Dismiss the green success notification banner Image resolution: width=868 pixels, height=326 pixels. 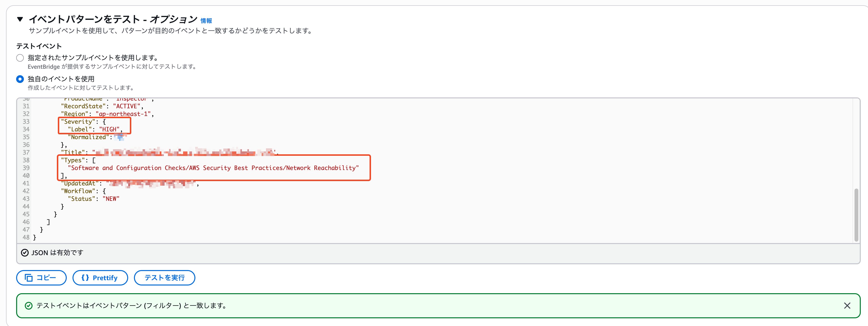(x=847, y=306)
